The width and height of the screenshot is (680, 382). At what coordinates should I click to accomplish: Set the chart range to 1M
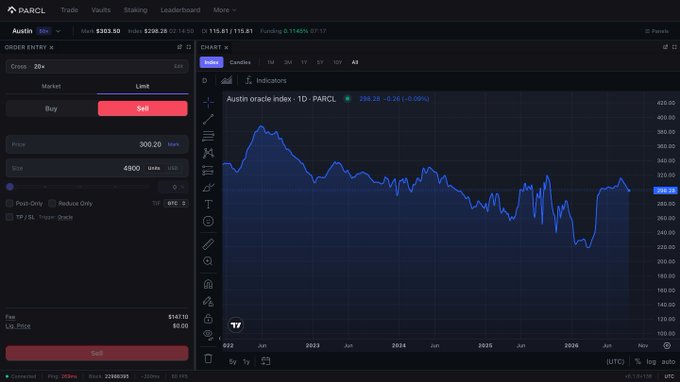click(271, 62)
